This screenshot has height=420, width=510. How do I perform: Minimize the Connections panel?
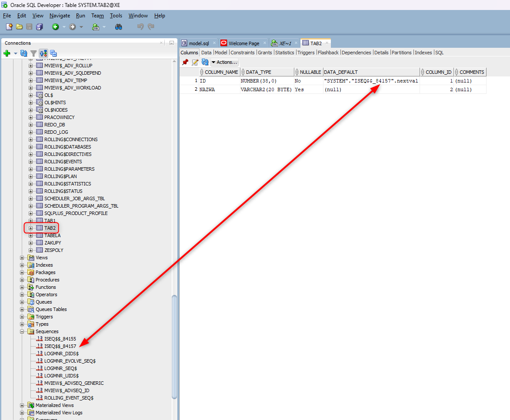coord(172,43)
